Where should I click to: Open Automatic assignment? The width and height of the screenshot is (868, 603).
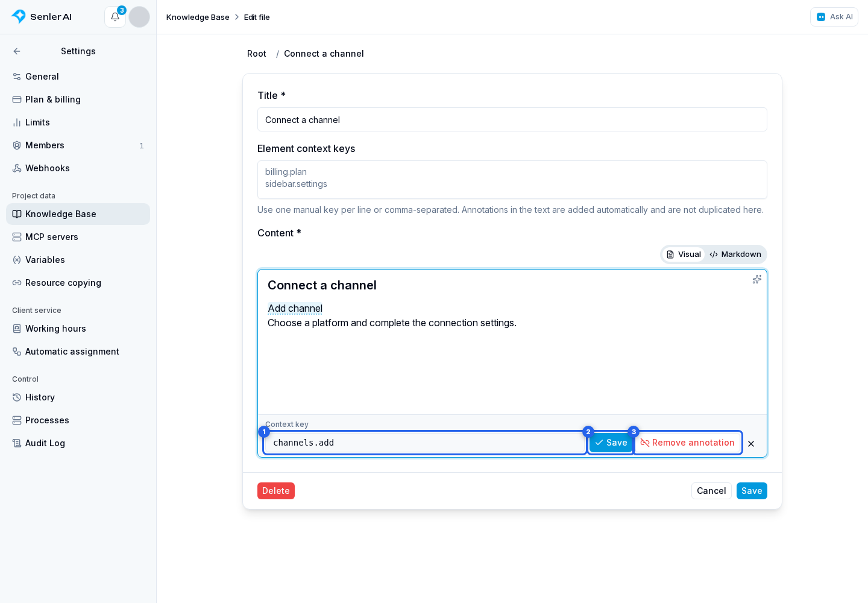pyautogui.click(x=78, y=352)
